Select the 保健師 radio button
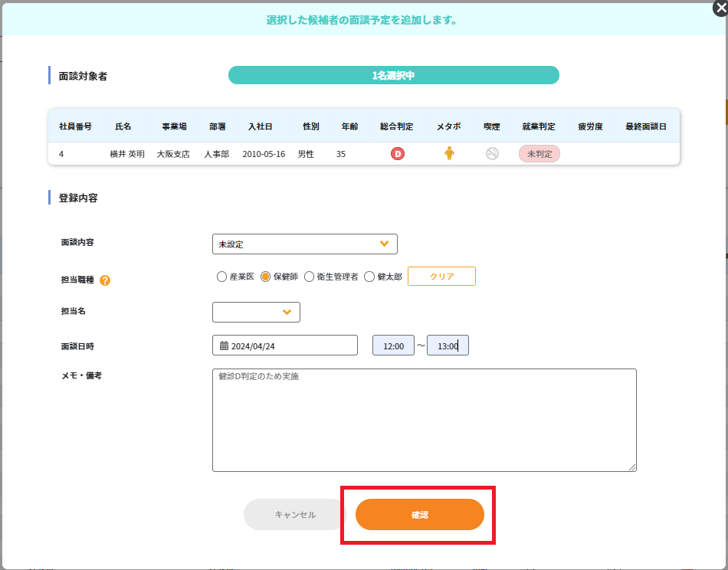 coord(265,277)
